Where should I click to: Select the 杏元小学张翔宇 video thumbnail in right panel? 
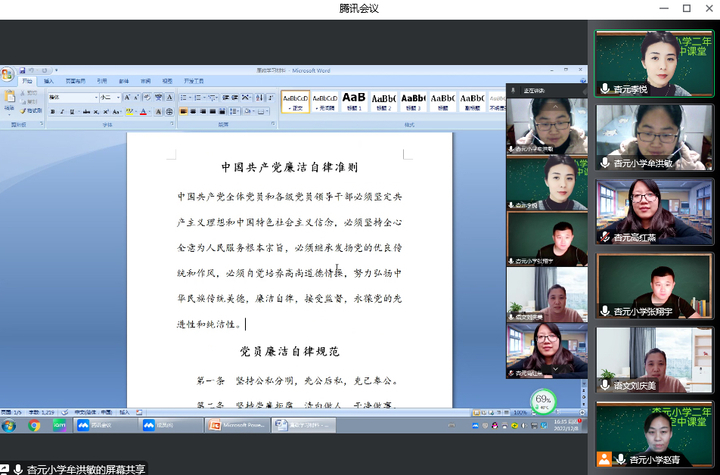654,286
